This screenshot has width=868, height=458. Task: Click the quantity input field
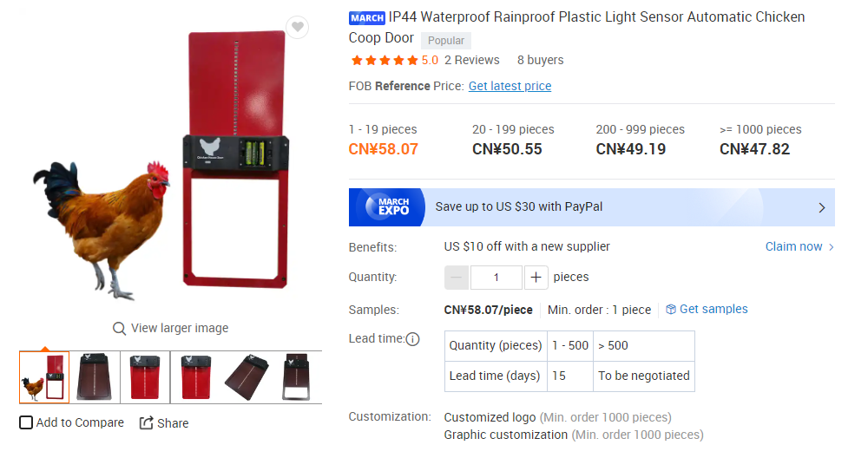point(496,277)
